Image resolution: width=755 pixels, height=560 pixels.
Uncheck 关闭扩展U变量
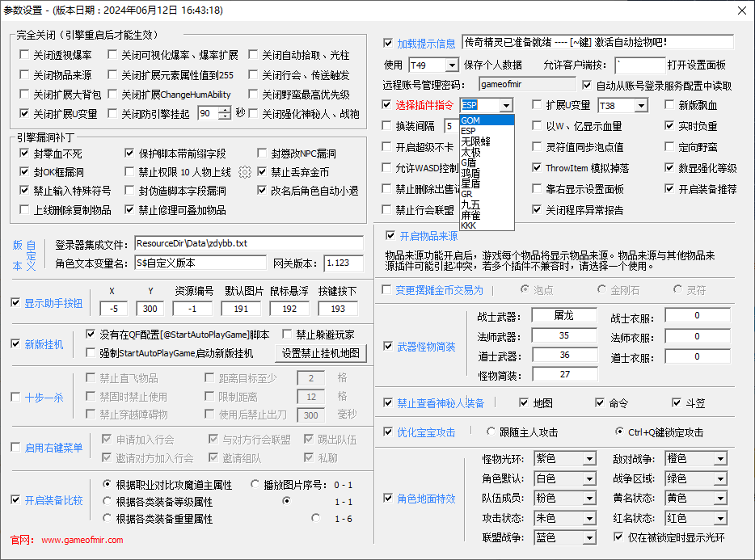[x=24, y=113]
